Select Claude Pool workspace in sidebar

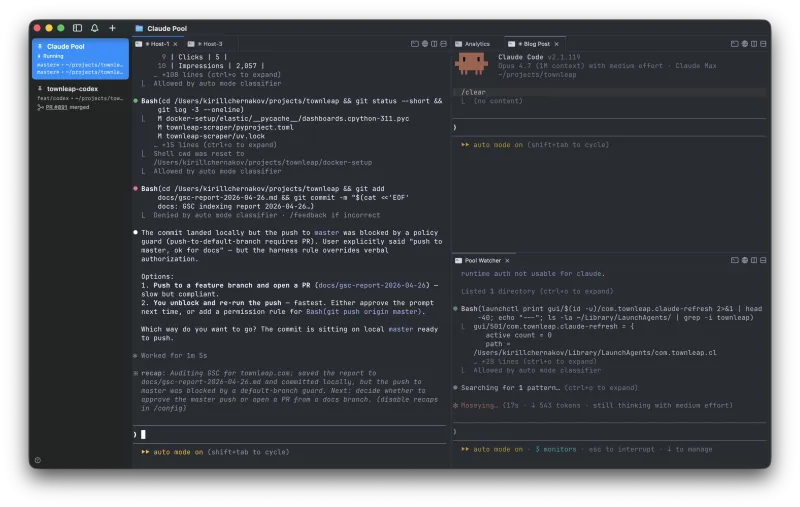click(80, 59)
